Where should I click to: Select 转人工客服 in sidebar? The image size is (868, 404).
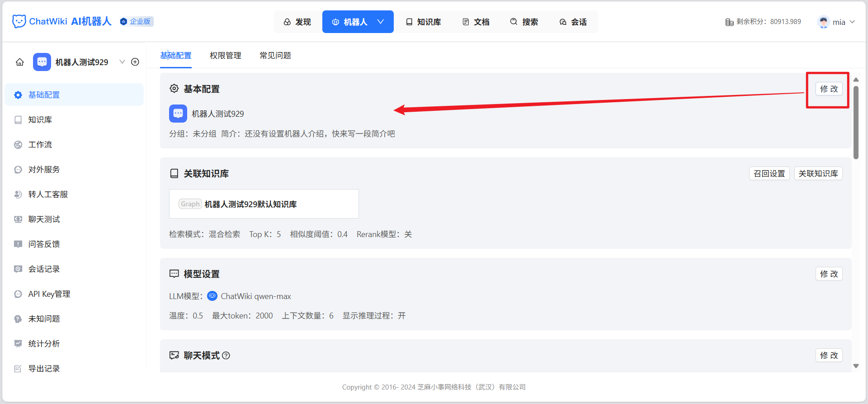74,194
